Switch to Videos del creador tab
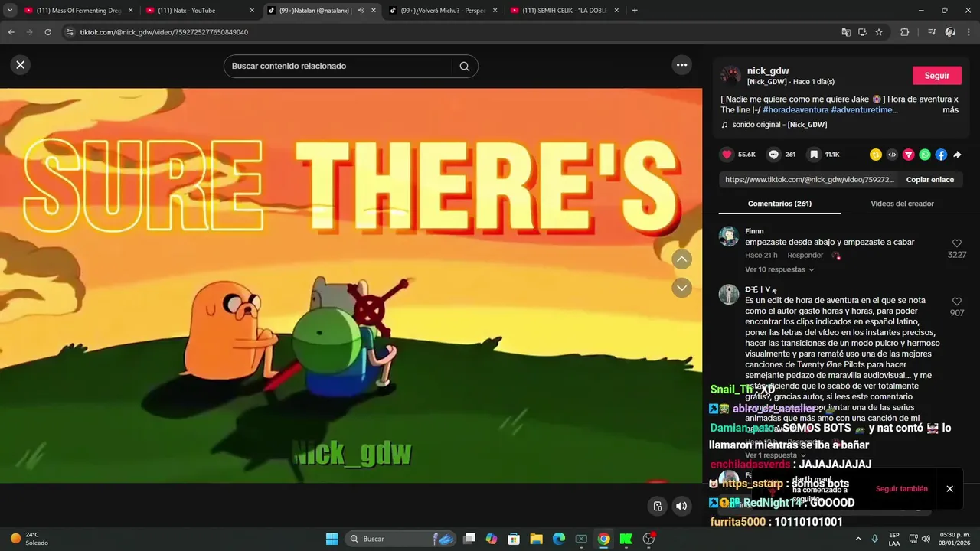Viewport: 980px width, 551px height. (902, 204)
